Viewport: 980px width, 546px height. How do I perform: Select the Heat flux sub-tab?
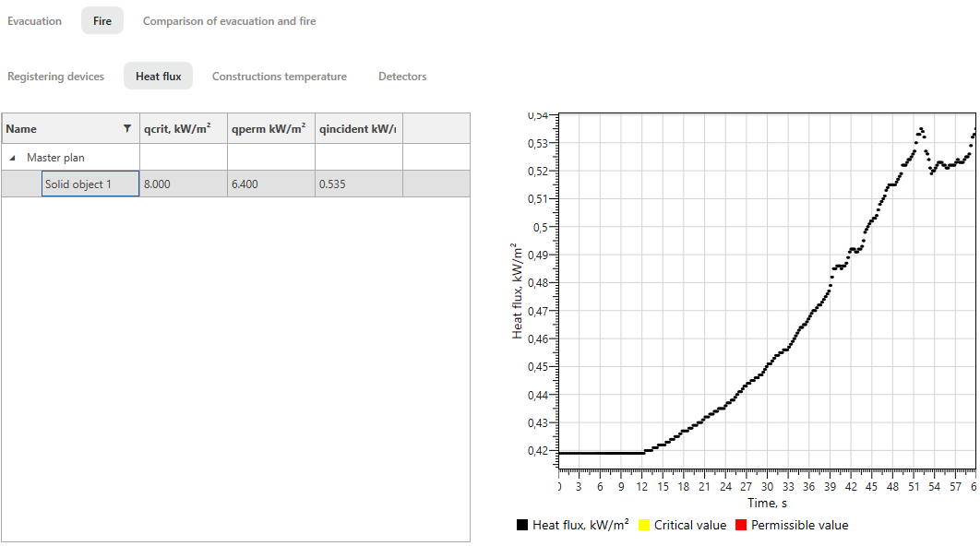[158, 77]
